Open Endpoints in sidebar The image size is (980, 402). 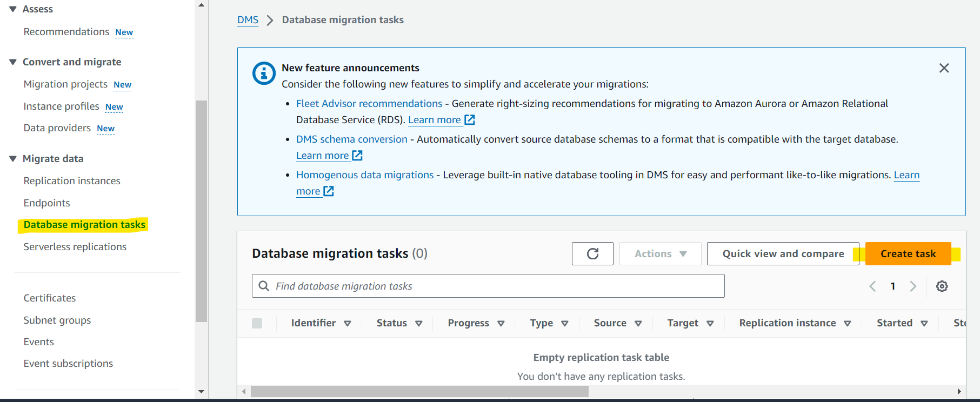click(47, 203)
